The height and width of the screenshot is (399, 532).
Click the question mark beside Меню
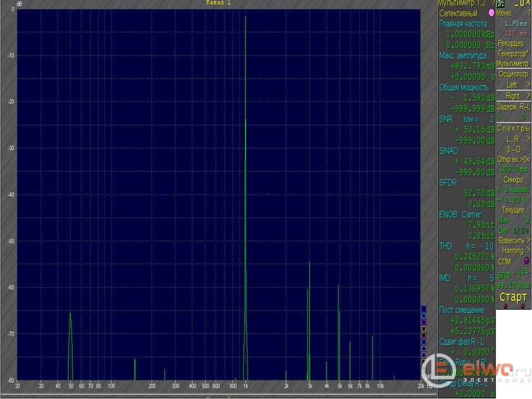pos(528,13)
